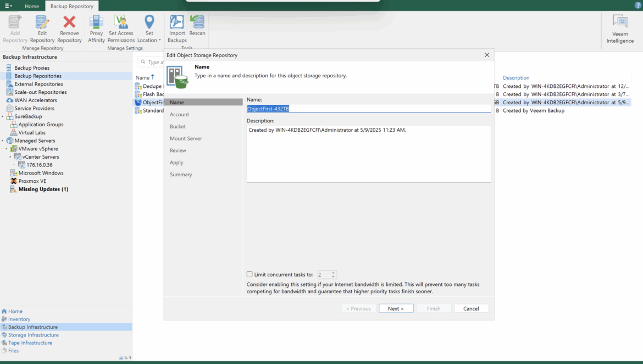Viewport: 643px width, 364px height.
Task: Go to the Bucket wizard step
Action: 178,126
